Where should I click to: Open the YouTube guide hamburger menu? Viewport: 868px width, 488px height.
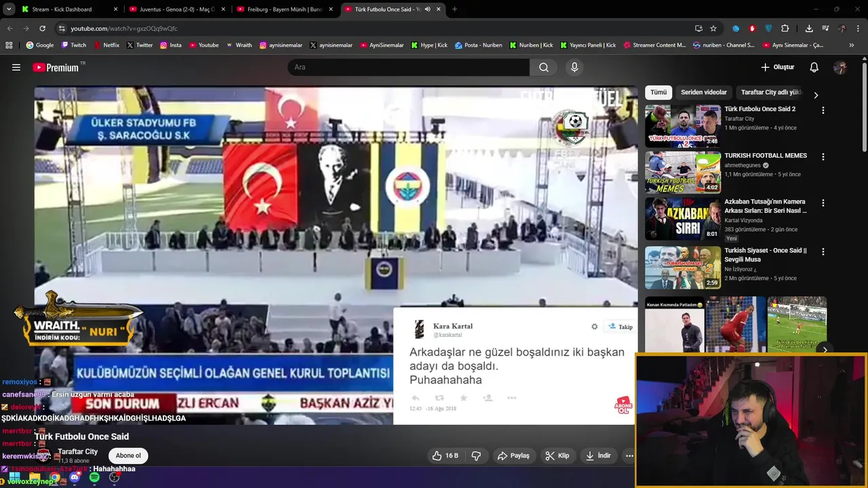pos(16,67)
